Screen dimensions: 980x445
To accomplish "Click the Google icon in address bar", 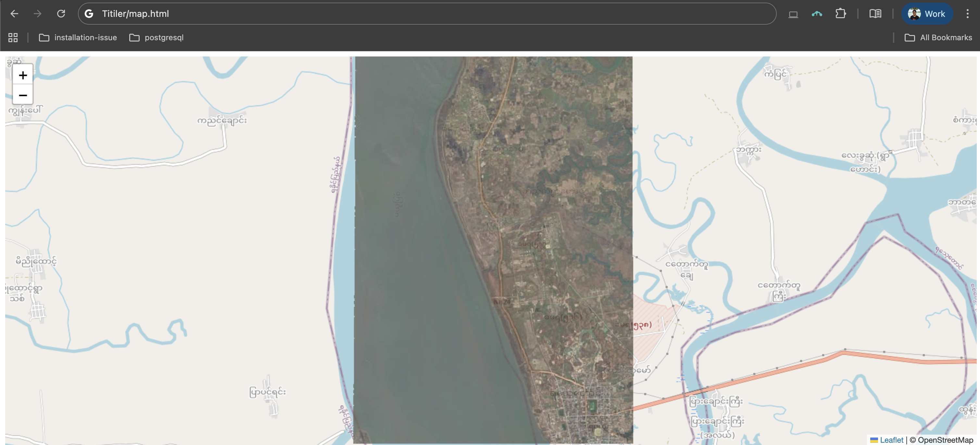I will point(89,14).
